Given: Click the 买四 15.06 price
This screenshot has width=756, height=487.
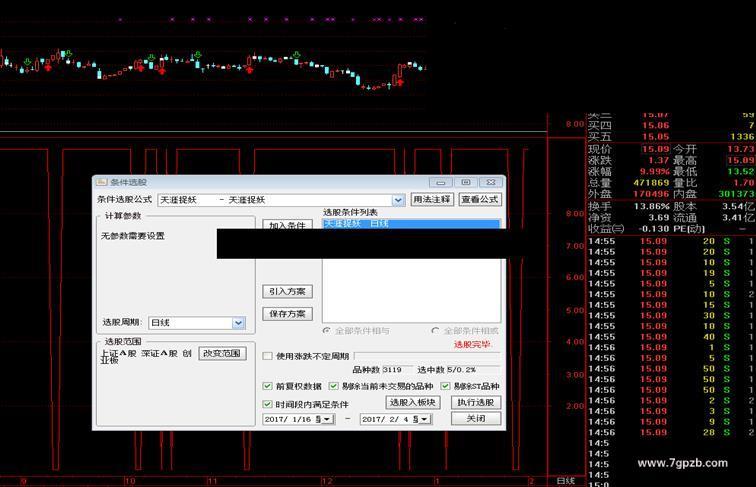Looking at the screenshot, I should tap(656, 125).
